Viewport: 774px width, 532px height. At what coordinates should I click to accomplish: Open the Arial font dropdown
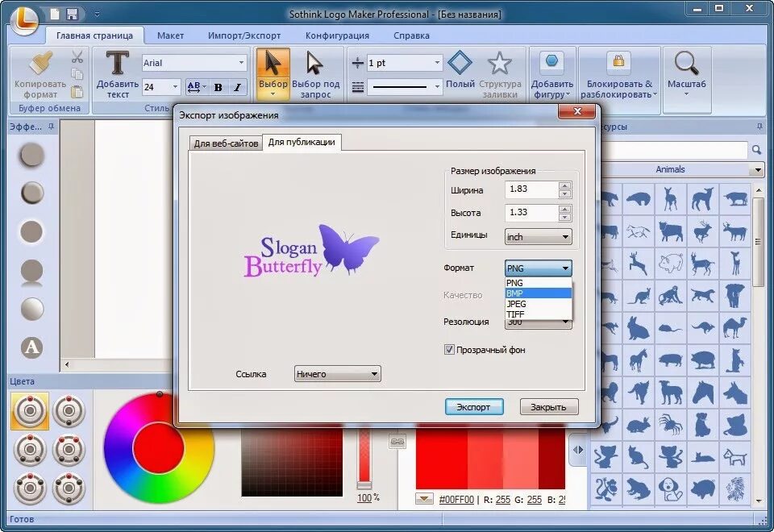[x=241, y=63]
